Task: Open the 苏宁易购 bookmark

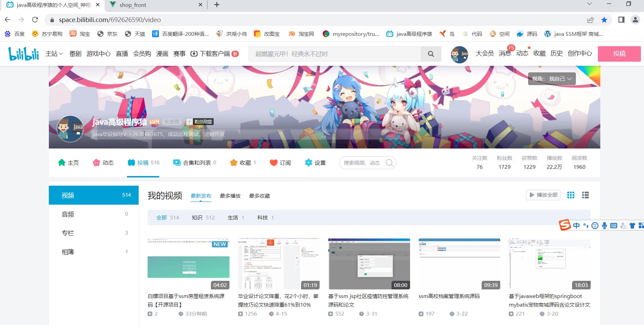Action: pos(47,34)
